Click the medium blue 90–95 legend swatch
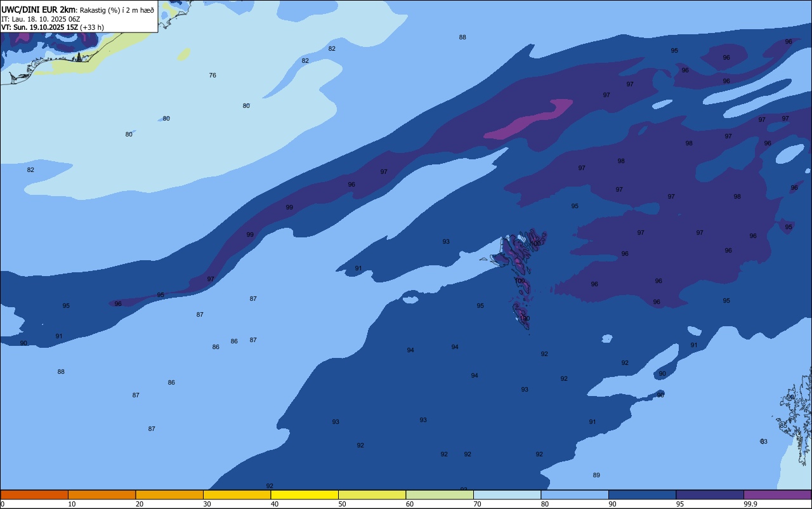This screenshot has height=509, width=812. click(x=642, y=494)
